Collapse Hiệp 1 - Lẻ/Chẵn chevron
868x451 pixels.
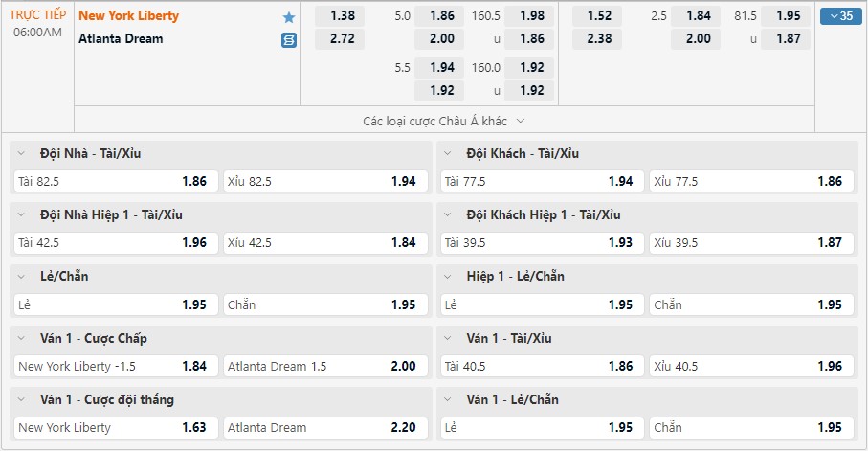(x=448, y=277)
